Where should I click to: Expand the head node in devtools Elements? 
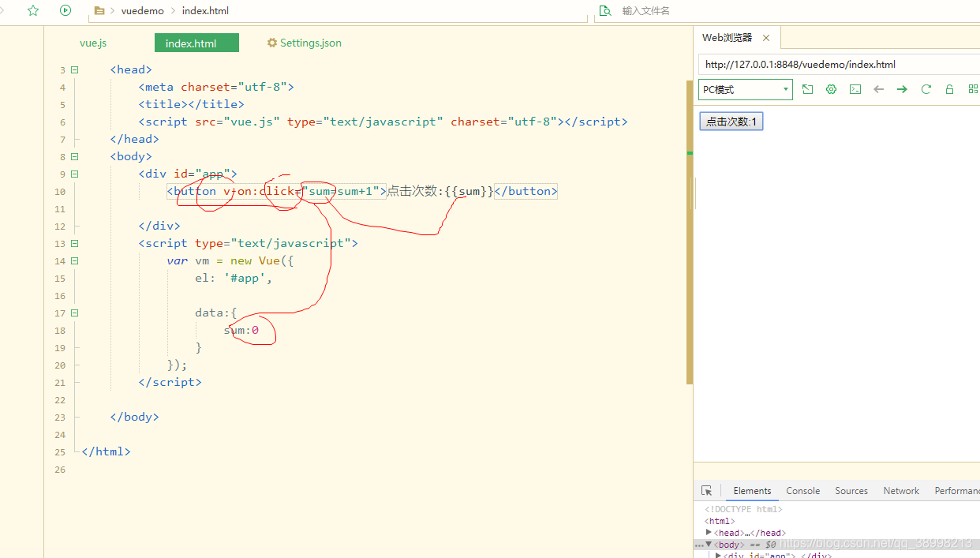709,533
